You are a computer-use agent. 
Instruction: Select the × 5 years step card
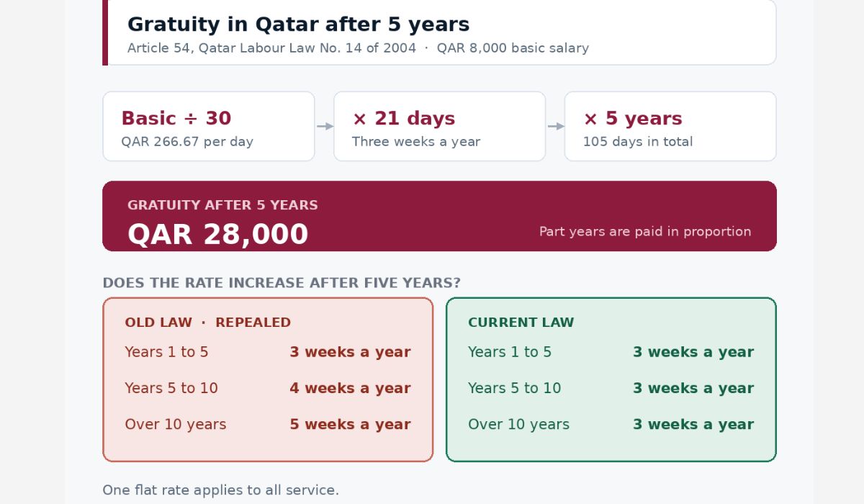click(x=670, y=126)
